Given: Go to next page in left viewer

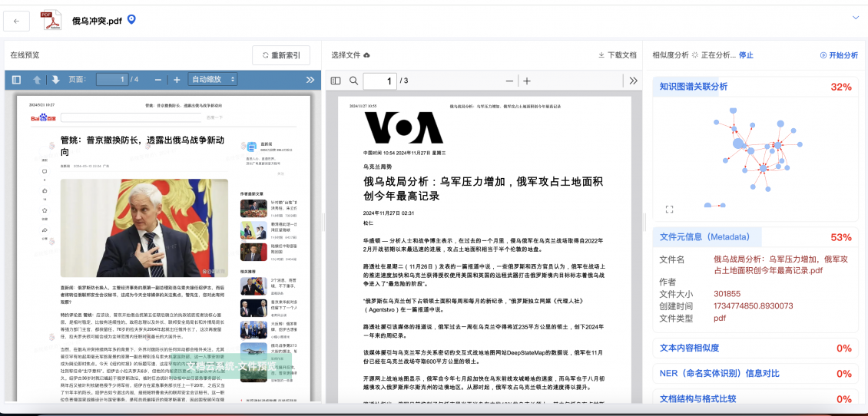Looking at the screenshot, I should click(x=55, y=80).
